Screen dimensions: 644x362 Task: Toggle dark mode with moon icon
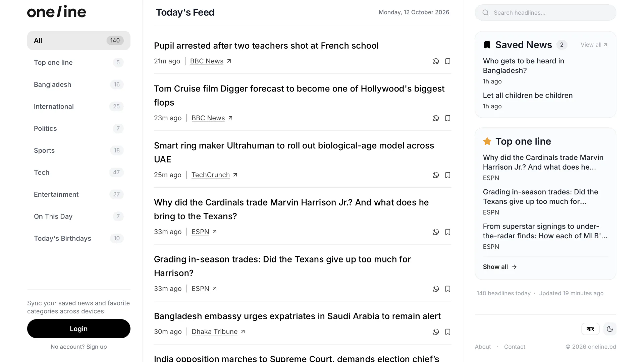tap(610, 329)
